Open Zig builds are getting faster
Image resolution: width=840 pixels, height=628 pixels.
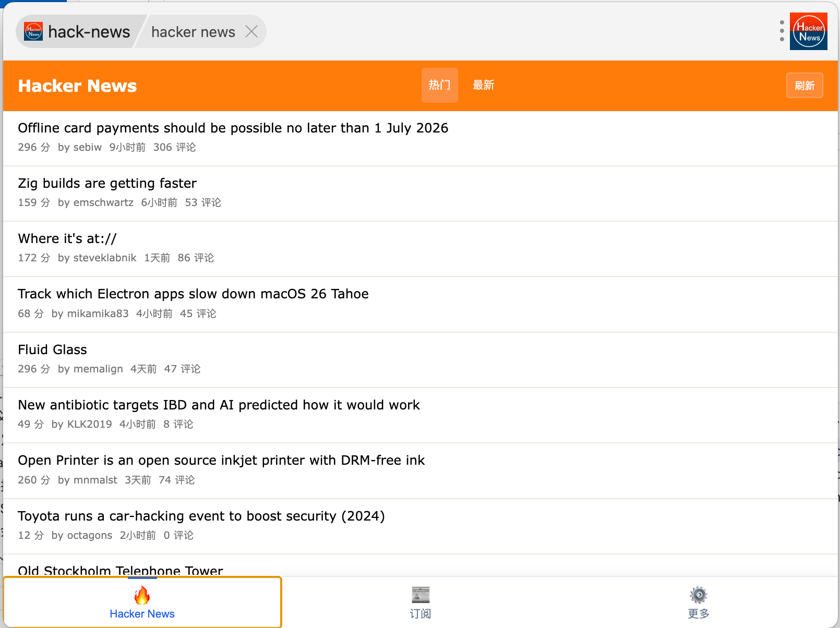[107, 184]
